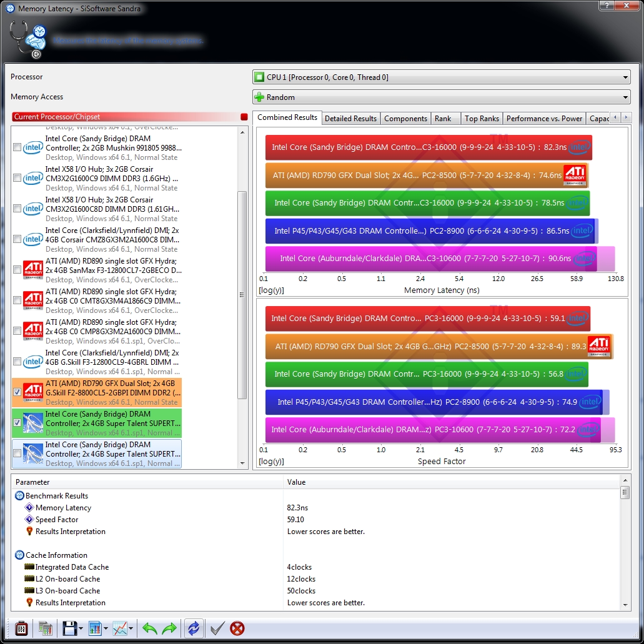Viewport: 644px width, 644px height.
Task: Click the L3 On-board Cache chip icon
Action: click(x=29, y=591)
